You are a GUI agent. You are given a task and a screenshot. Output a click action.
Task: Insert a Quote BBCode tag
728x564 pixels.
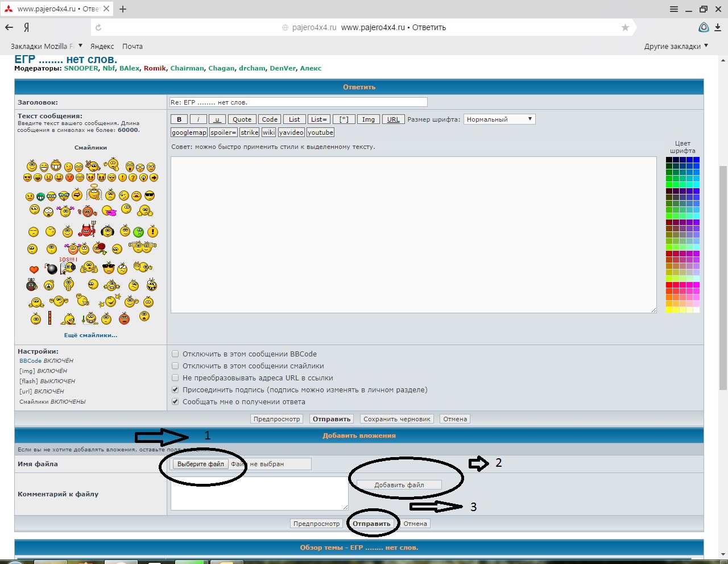coord(242,119)
